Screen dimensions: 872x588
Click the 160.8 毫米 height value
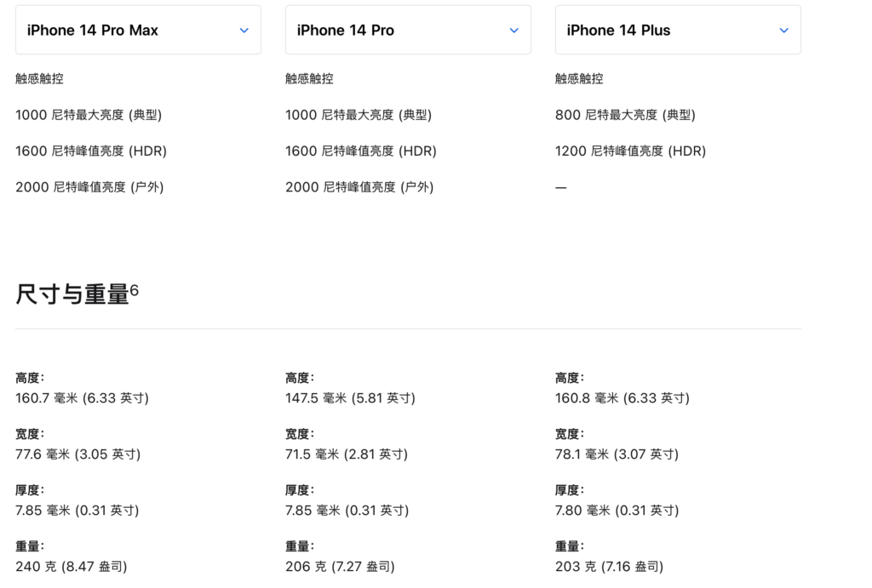coord(622,398)
